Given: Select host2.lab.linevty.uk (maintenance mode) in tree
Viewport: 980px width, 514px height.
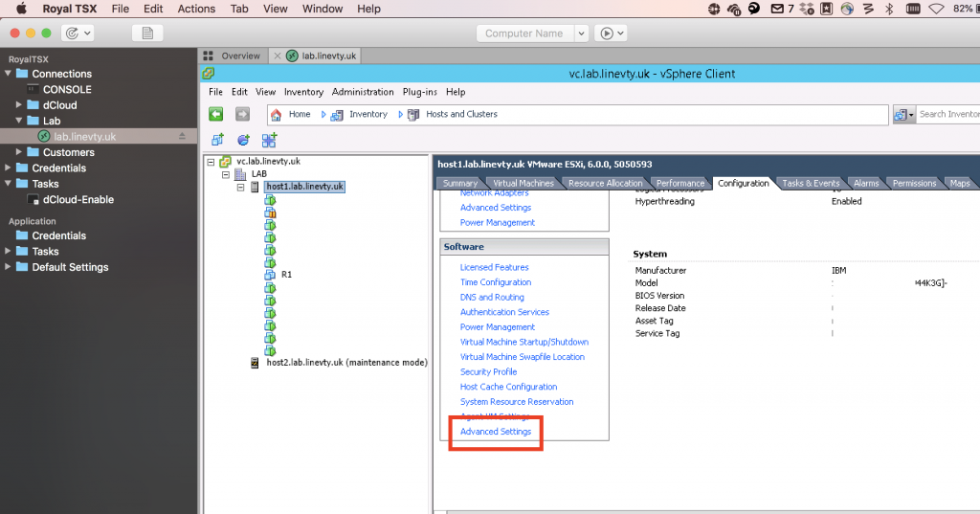Looking at the screenshot, I should [x=346, y=363].
